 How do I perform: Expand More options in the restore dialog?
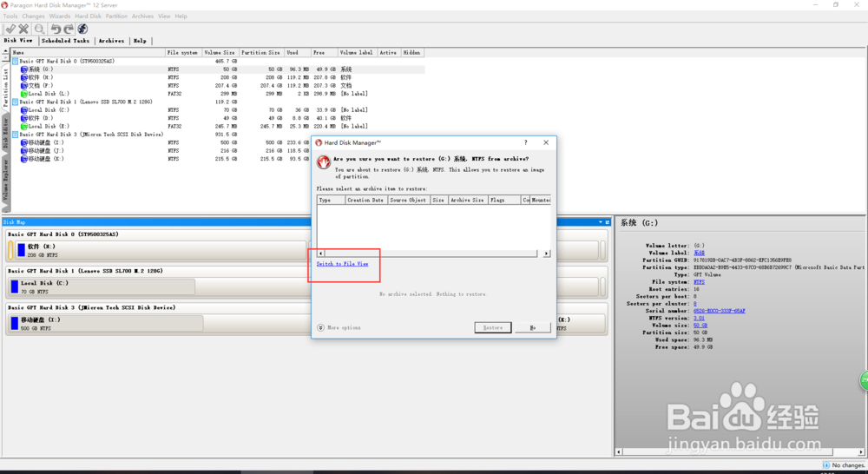[x=320, y=328]
